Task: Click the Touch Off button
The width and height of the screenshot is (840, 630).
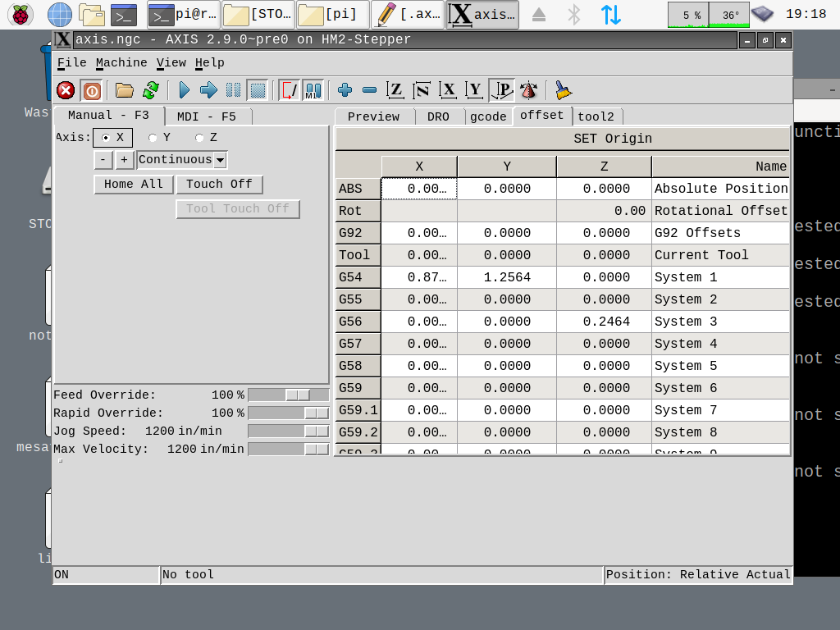Action: (219, 185)
